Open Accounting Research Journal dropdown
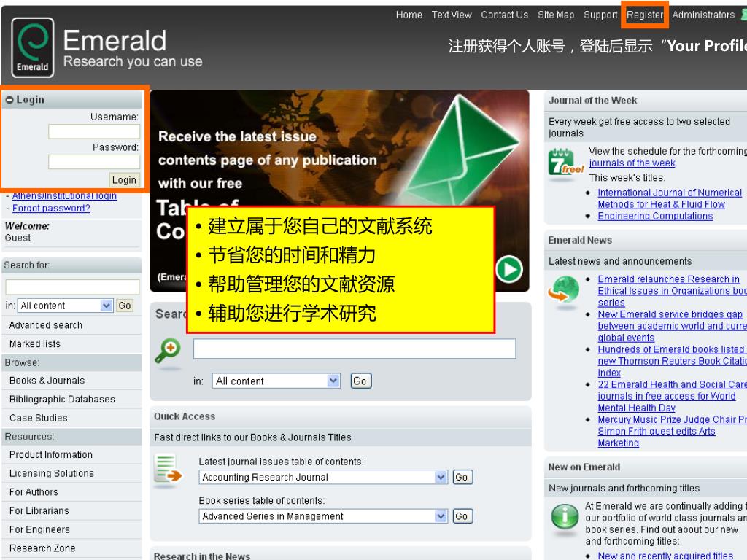 pos(323,477)
